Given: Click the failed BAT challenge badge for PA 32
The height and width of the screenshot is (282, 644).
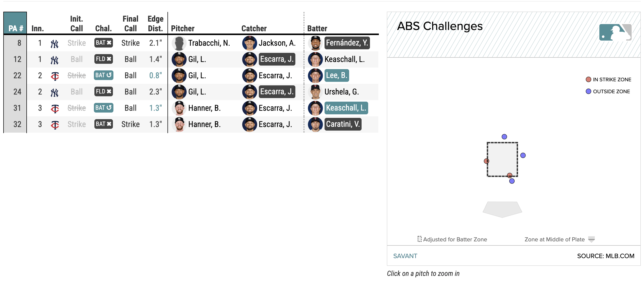Looking at the screenshot, I should [104, 124].
